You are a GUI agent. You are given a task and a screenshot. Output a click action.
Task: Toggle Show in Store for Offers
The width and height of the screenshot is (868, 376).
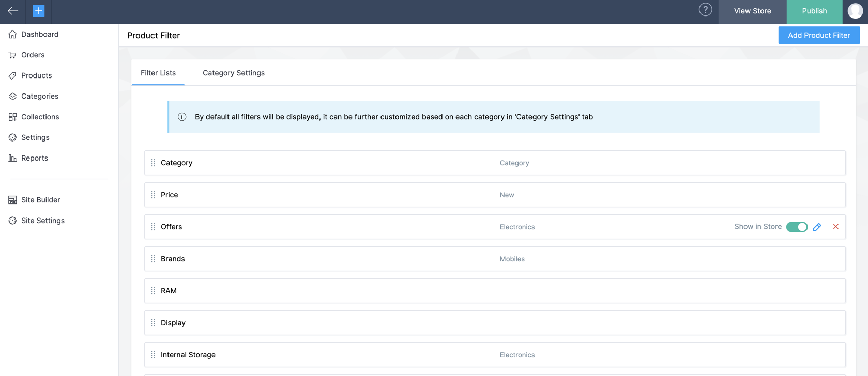pyautogui.click(x=797, y=227)
